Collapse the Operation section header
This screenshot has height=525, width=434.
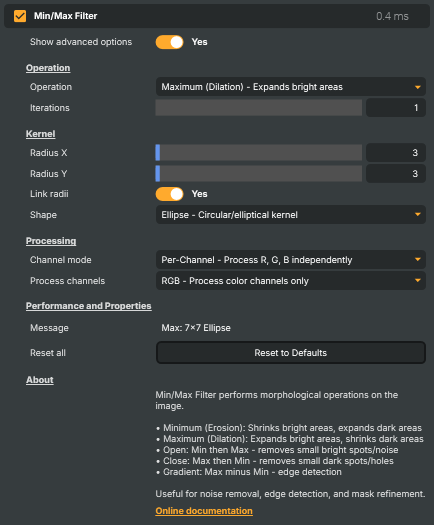pyautogui.click(x=48, y=68)
